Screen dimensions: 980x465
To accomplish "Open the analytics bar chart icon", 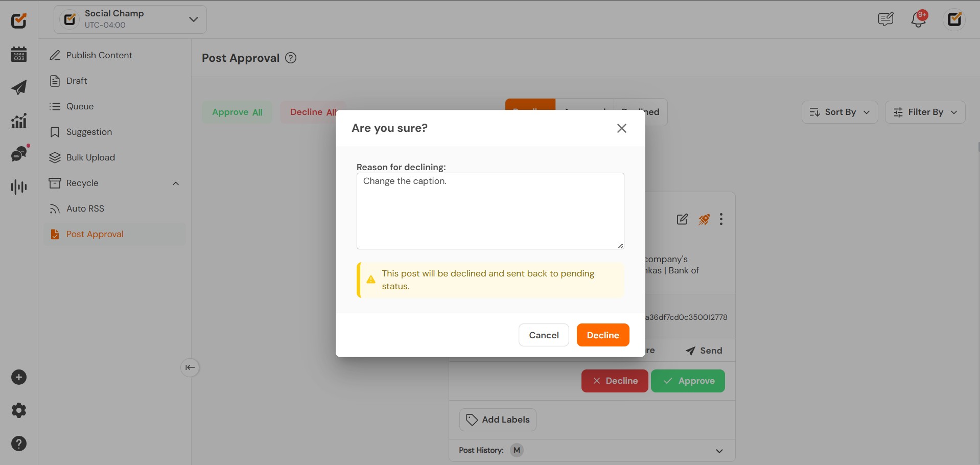I will coord(19,121).
